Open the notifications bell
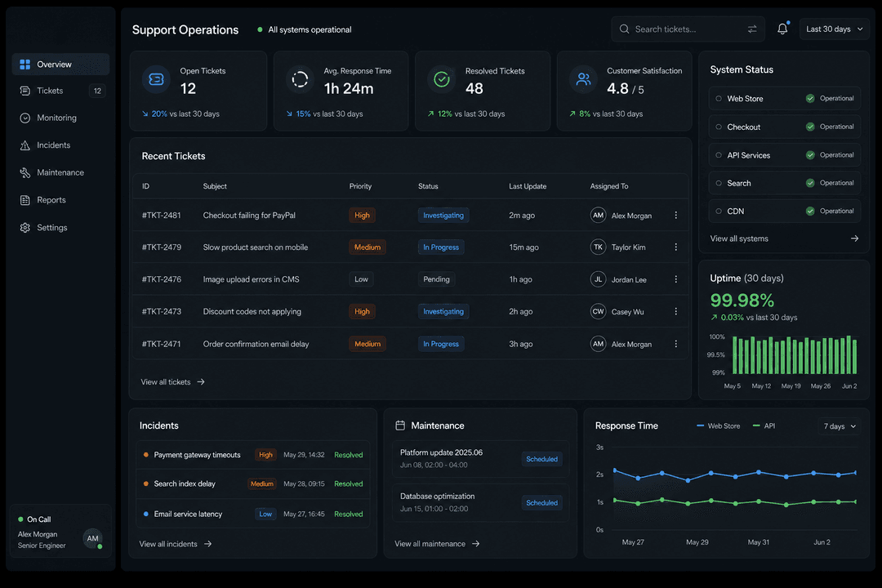Image resolution: width=882 pixels, height=588 pixels. pos(782,29)
